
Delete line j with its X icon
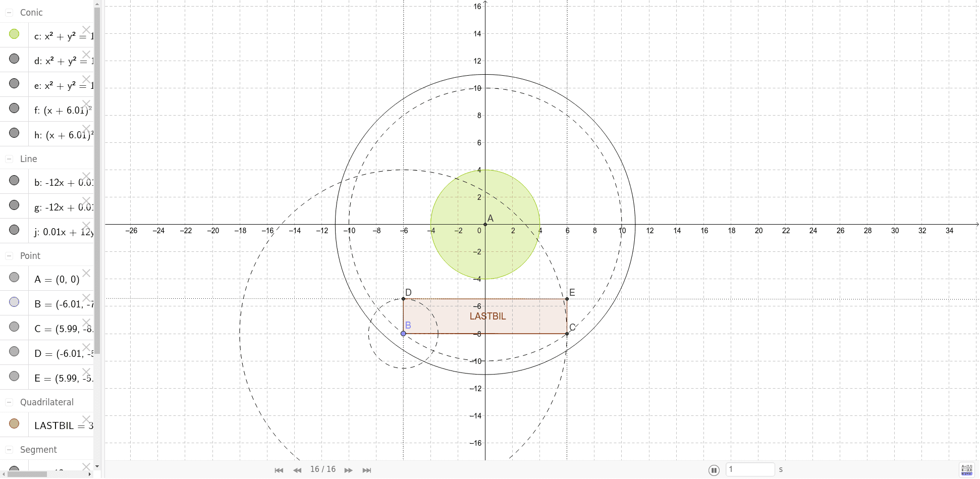click(86, 226)
